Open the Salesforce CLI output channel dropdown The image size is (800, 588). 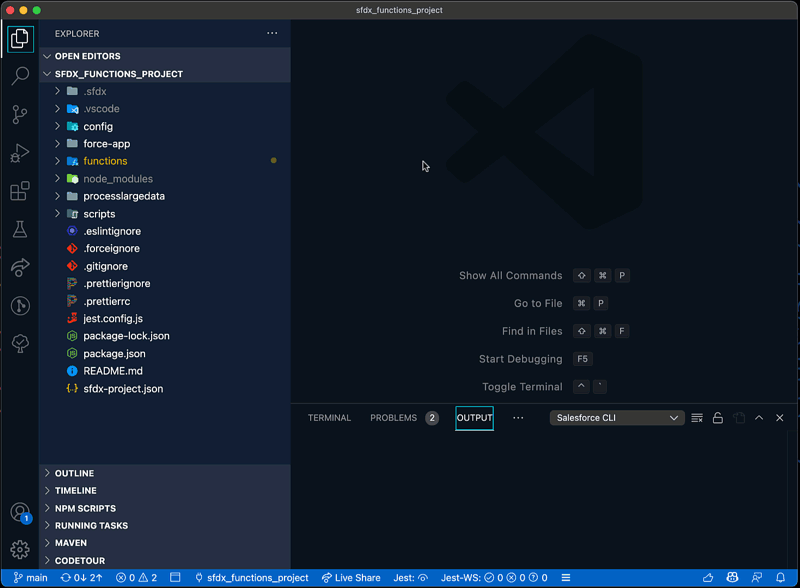pyautogui.click(x=617, y=418)
